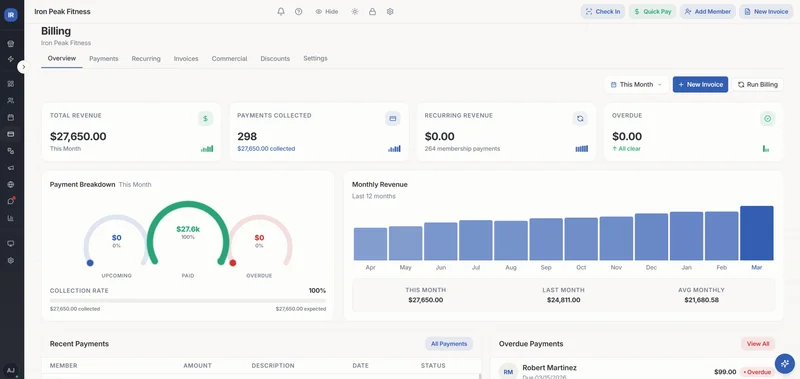Click the Dec bar in revenue chart
The image size is (800, 379).
point(651,237)
